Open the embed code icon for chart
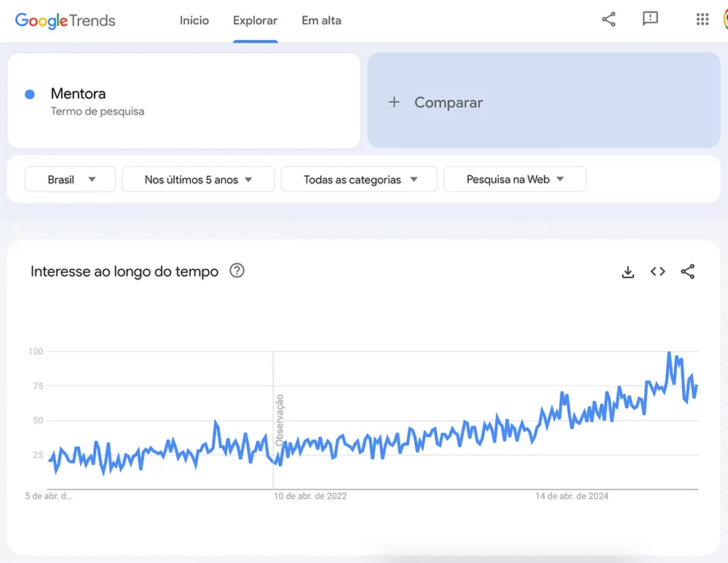This screenshot has width=728, height=563. point(657,271)
